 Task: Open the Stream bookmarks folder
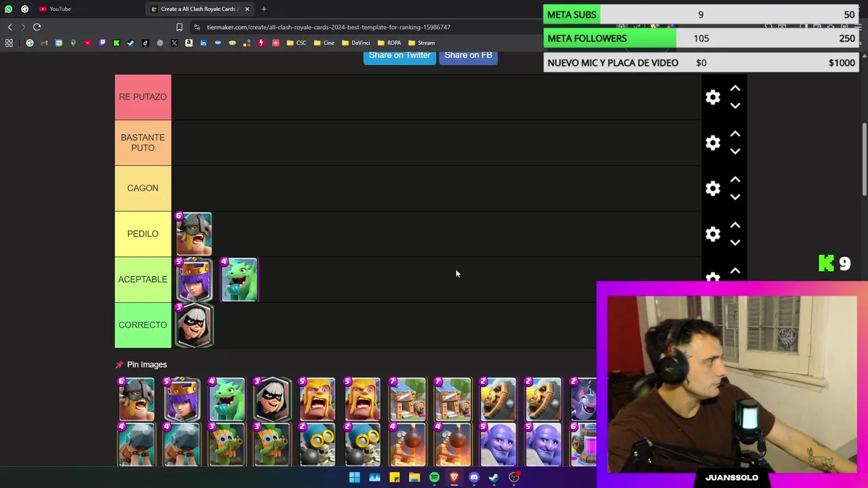click(422, 43)
